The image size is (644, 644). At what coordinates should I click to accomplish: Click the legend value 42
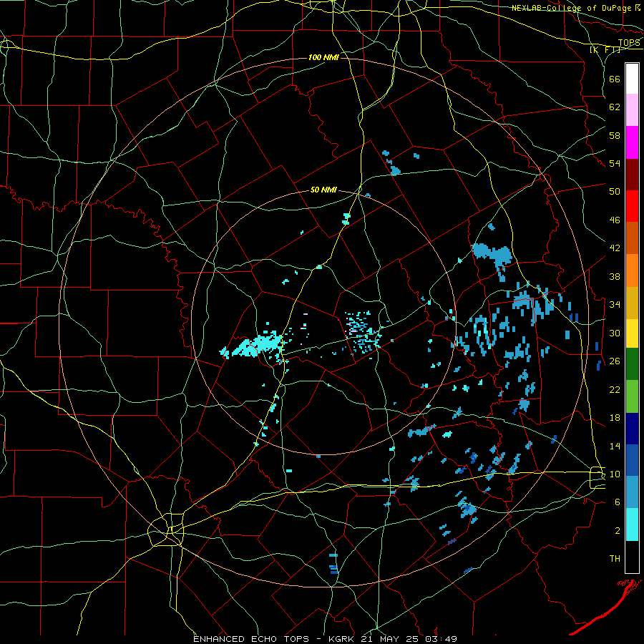(x=615, y=248)
